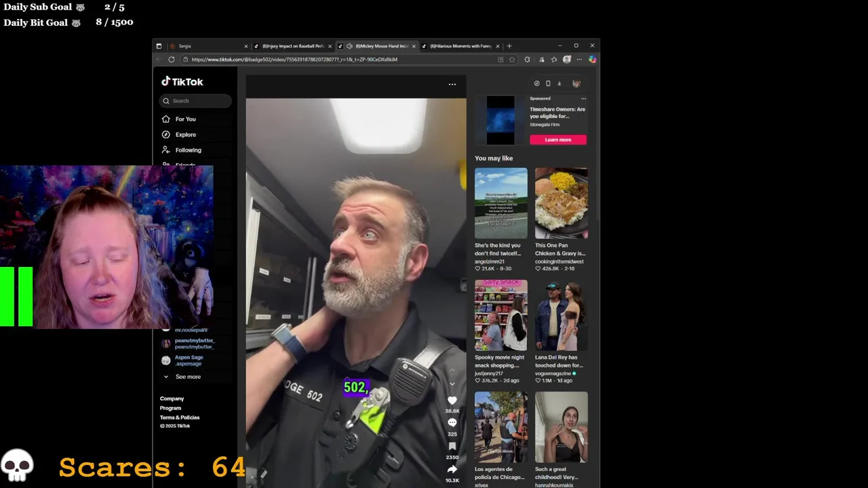Click the TikTok logo
The image size is (868, 488).
coord(182,81)
